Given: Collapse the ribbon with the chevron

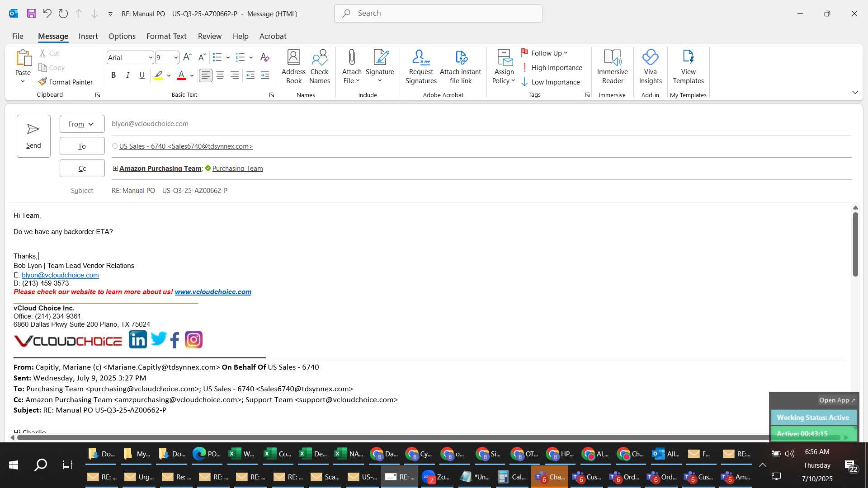Looking at the screenshot, I should click(855, 93).
